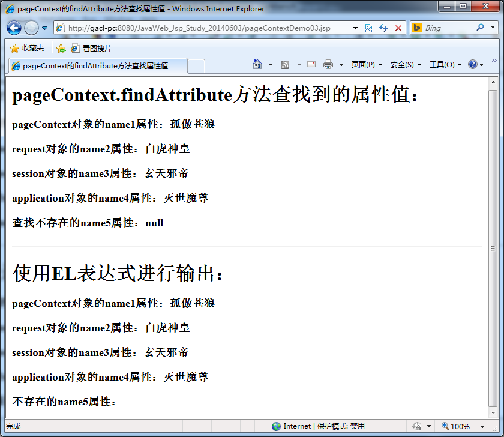The height and width of the screenshot is (437, 504).
Task: Click the Refresh page icon
Action: coord(383,28)
